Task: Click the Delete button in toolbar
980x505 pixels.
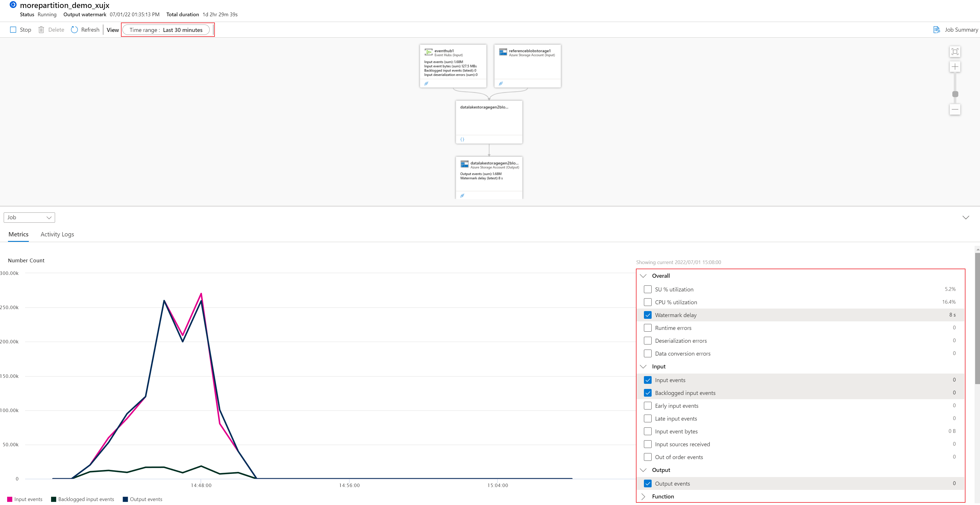Action: tap(51, 30)
